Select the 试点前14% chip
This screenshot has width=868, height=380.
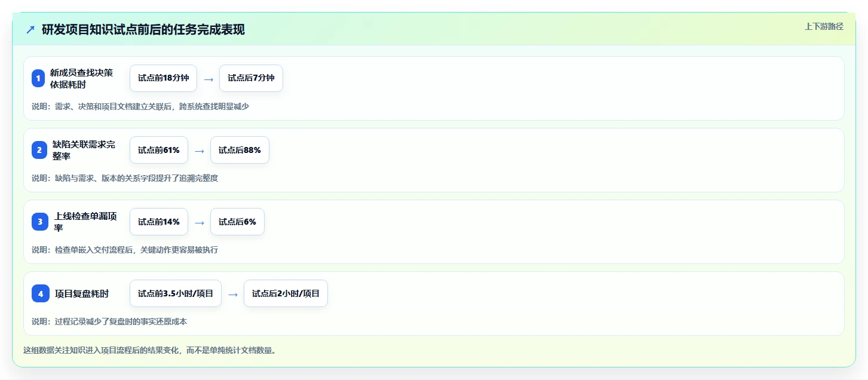tap(159, 222)
